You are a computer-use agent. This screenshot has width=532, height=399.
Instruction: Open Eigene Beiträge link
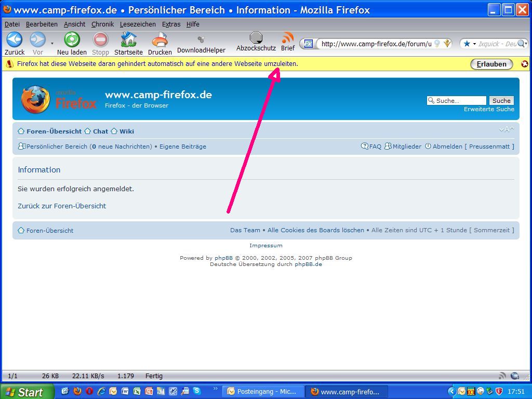(183, 147)
